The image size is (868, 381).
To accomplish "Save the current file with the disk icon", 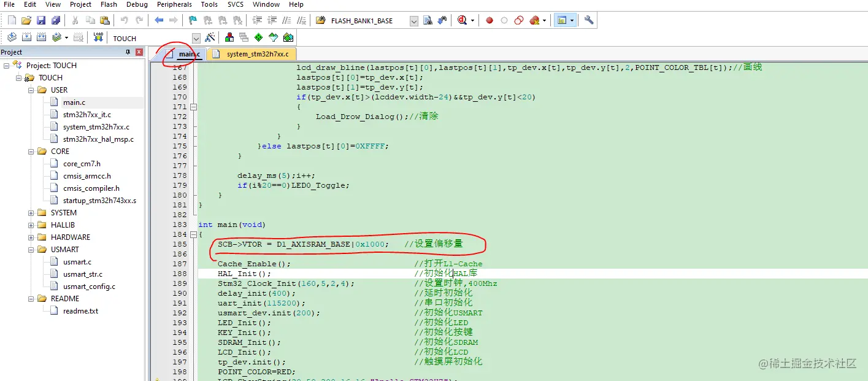I will click(41, 20).
